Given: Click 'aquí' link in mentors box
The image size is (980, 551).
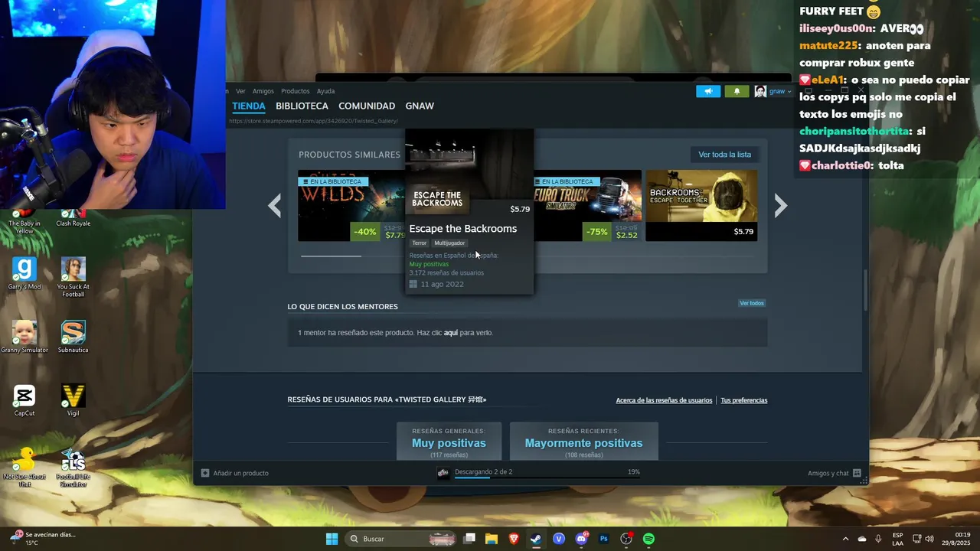Looking at the screenshot, I should (451, 333).
